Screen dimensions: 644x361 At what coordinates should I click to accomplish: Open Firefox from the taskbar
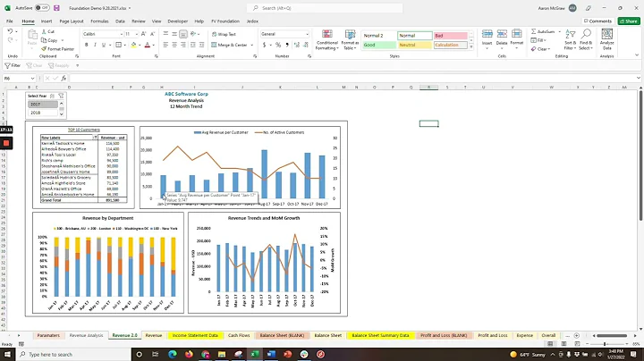[189, 354]
